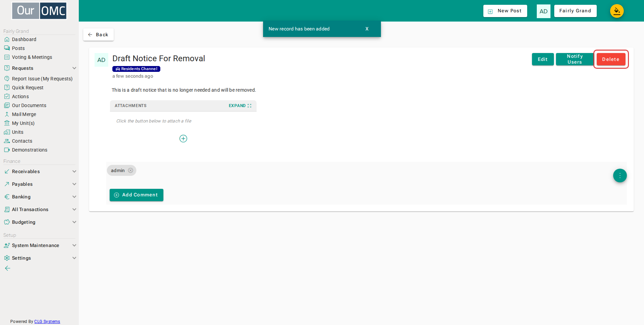644x325 pixels.
Task: Click the Posts icon in sidebar
Action: point(7,48)
